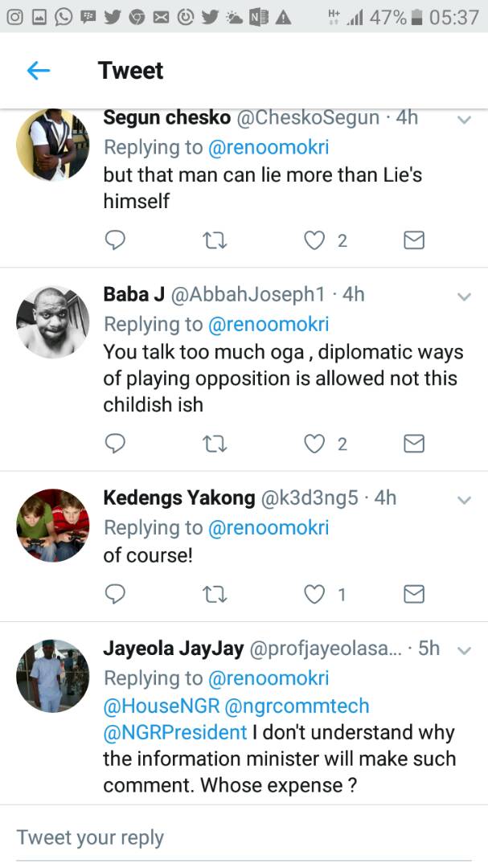Send Baba J's tweet via direct message
The height and width of the screenshot is (868, 488).
(413, 444)
